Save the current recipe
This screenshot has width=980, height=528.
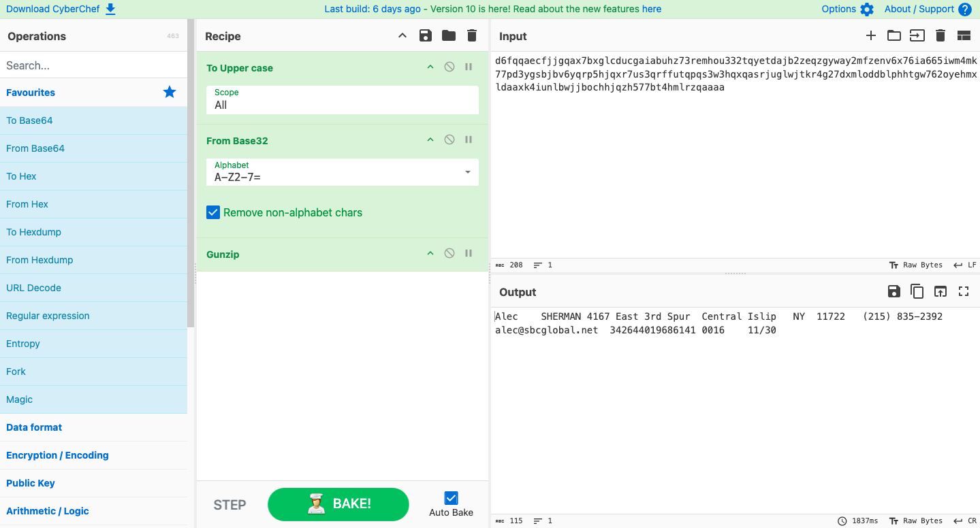(426, 36)
